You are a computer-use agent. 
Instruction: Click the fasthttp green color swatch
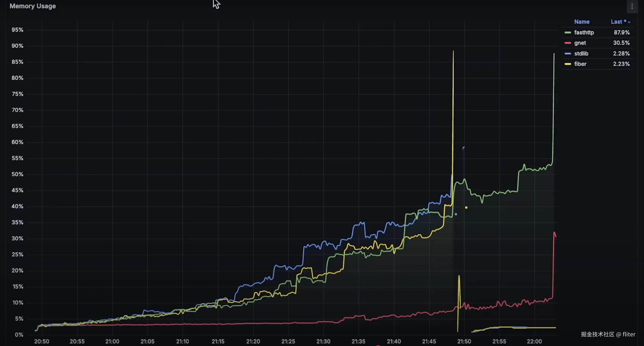tap(568, 33)
